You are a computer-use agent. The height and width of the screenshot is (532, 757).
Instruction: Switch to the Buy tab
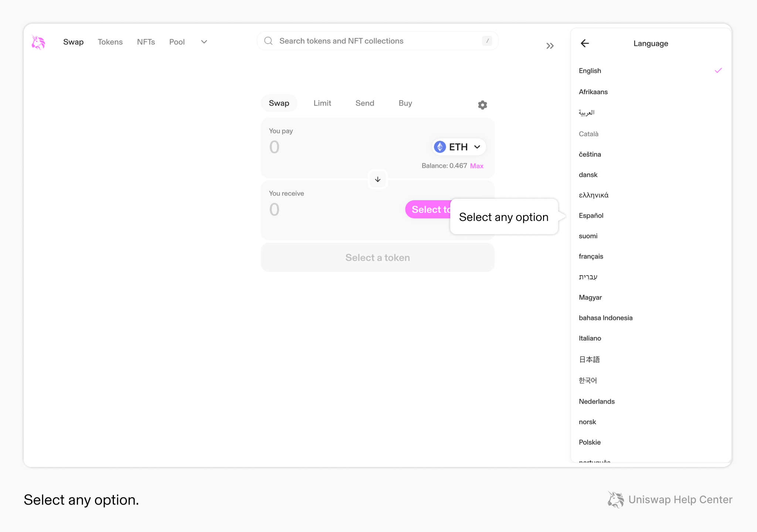click(x=405, y=103)
